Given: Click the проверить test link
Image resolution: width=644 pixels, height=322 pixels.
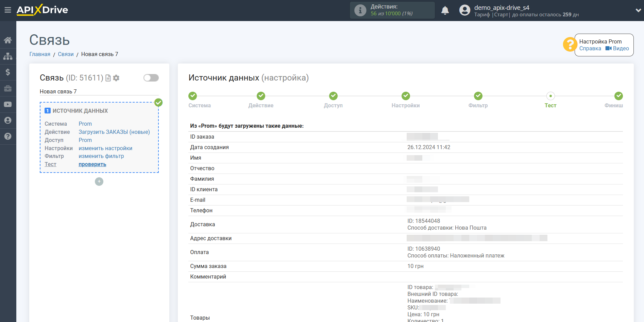Looking at the screenshot, I should coord(92,164).
